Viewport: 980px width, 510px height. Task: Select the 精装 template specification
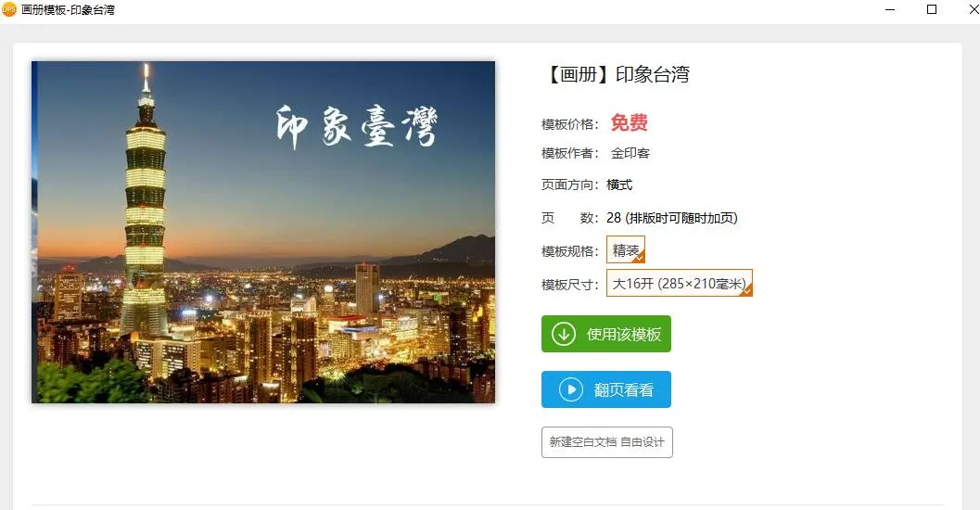626,249
